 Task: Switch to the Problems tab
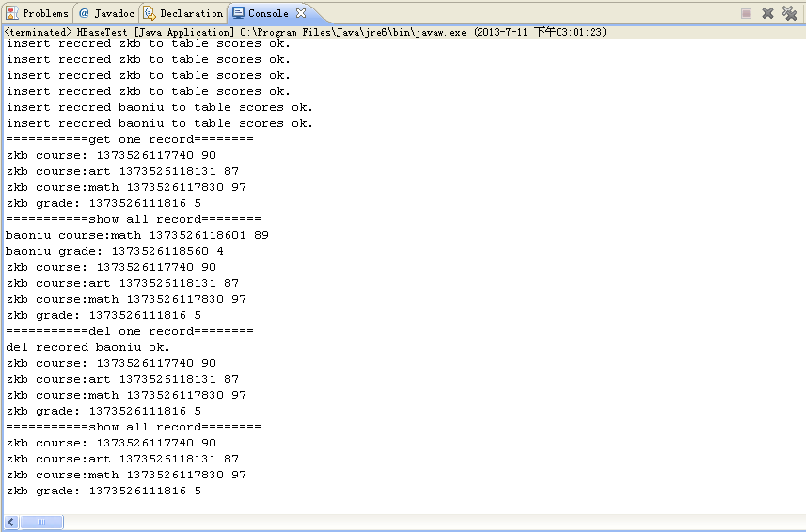click(37, 13)
